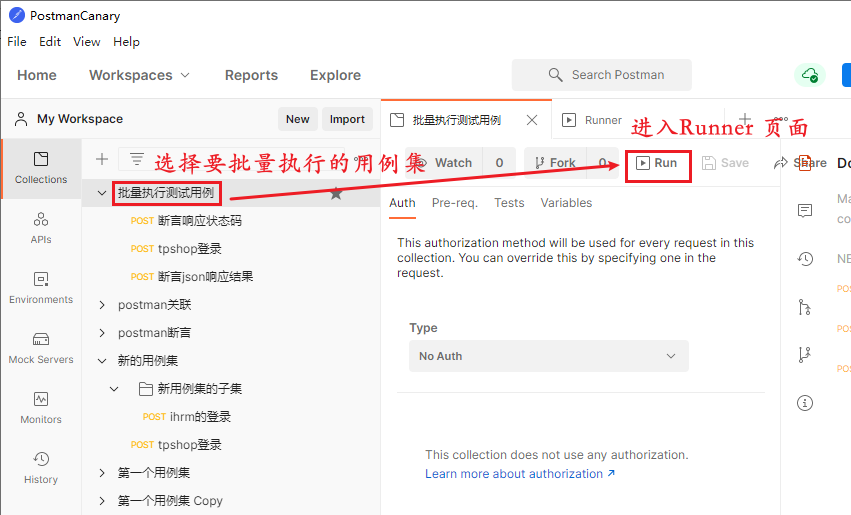Click the Save button
The width and height of the screenshot is (851, 515).
pyautogui.click(x=725, y=163)
